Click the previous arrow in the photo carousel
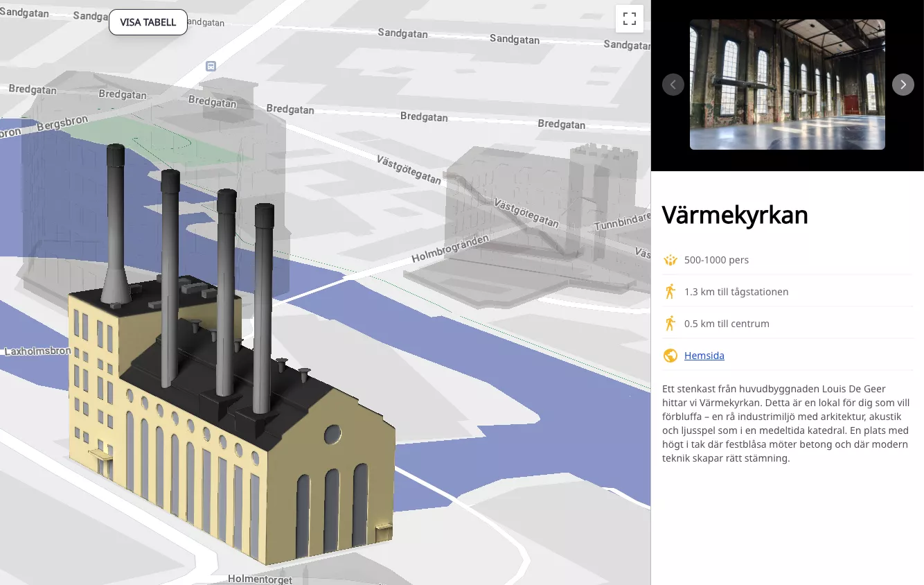The height and width of the screenshot is (585, 924). point(673,84)
